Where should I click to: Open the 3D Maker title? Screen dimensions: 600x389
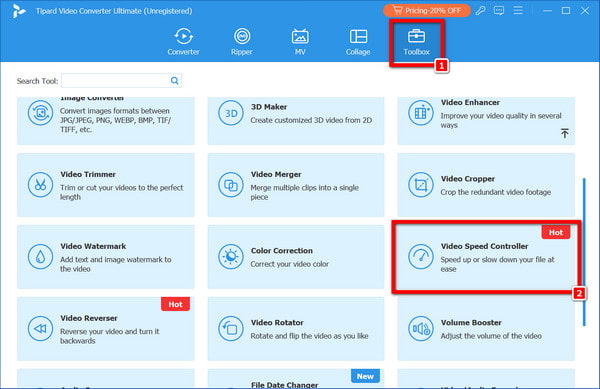(x=269, y=107)
